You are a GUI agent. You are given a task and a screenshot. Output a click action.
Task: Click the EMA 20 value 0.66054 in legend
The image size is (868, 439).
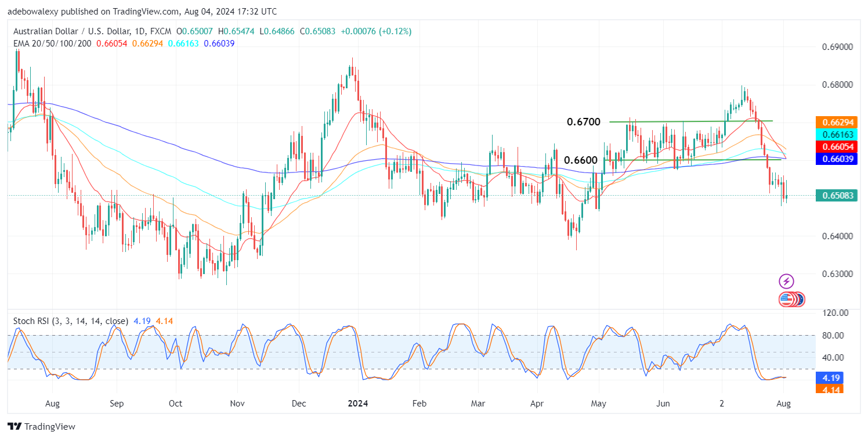[113, 44]
